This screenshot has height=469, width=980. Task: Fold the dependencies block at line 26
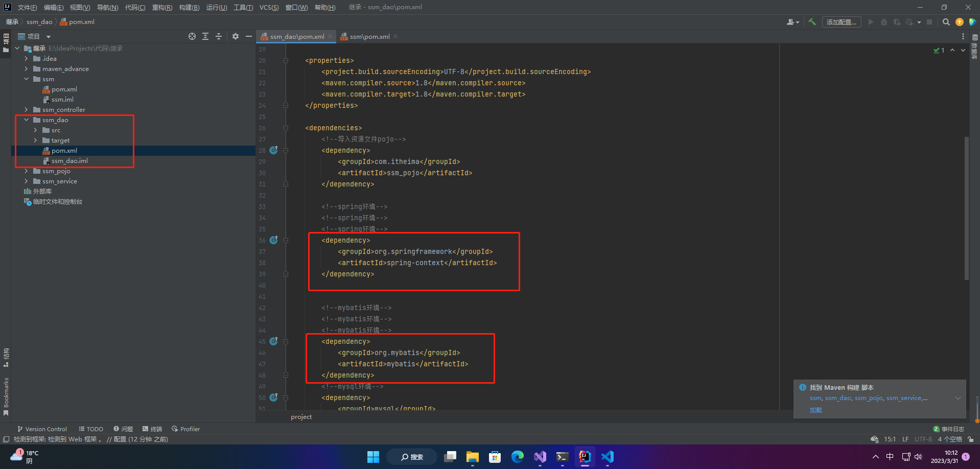pos(286,128)
